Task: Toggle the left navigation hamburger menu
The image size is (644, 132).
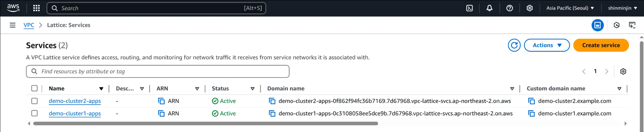Action: point(13,25)
